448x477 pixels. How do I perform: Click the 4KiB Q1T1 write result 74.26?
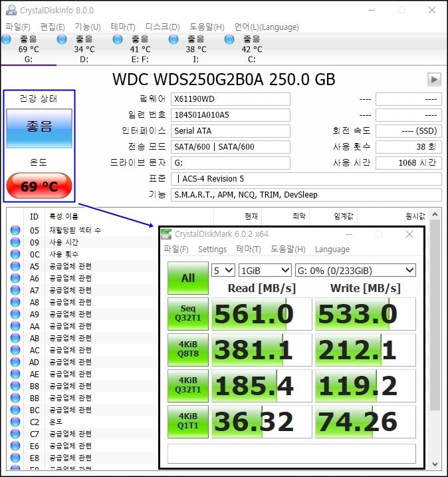(x=366, y=421)
